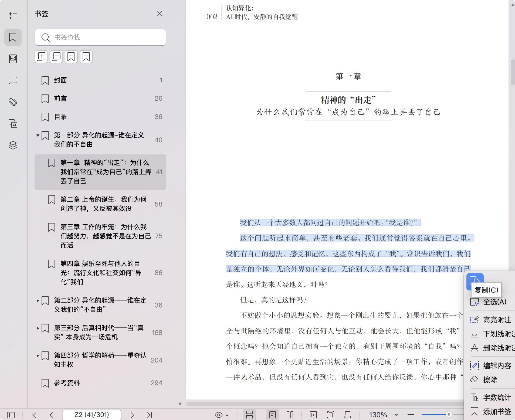
Task: Select the 第一部分 异化的起源 bookmark title
Action: [x=99, y=140]
